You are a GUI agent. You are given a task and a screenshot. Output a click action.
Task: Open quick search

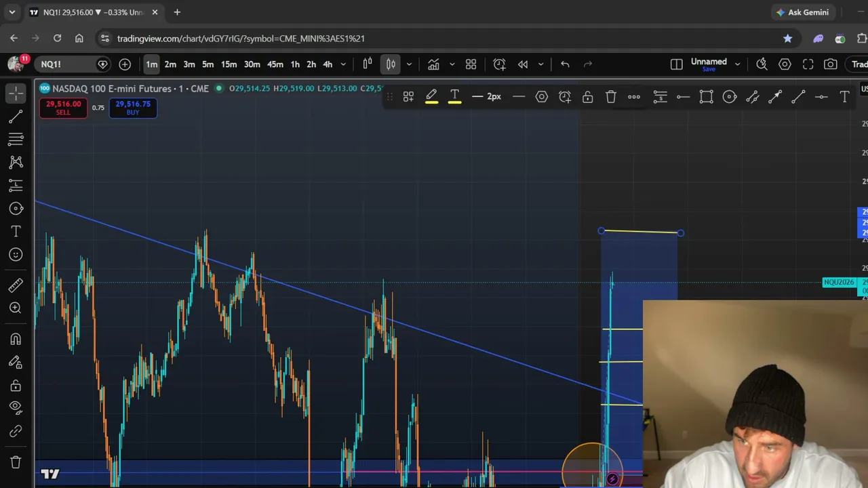(762, 64)
